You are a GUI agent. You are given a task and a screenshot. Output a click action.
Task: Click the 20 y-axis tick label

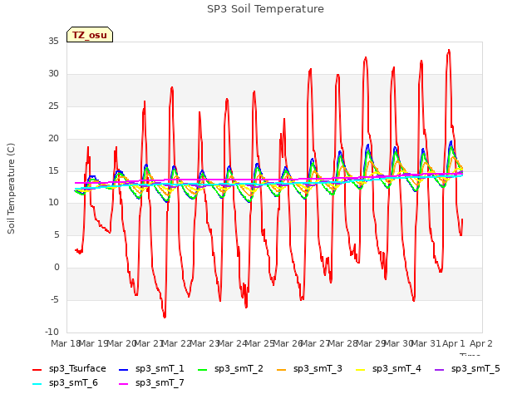[x=53, y=139]
